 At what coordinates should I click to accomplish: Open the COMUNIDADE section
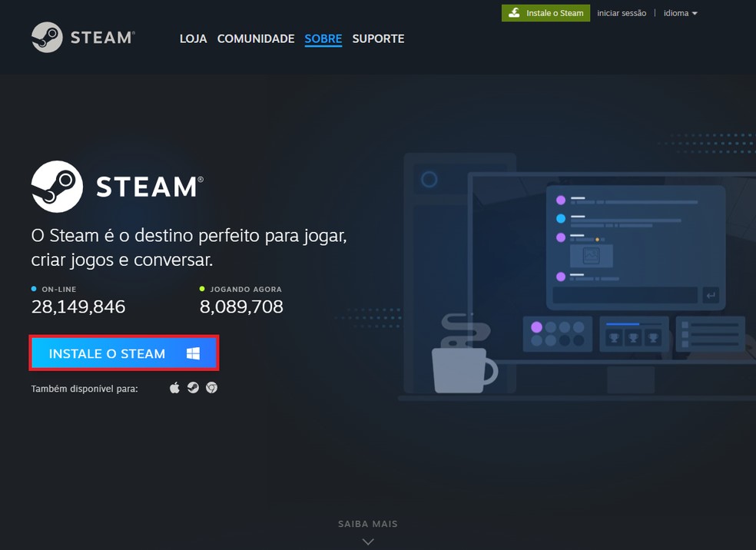tap(256, 38)
